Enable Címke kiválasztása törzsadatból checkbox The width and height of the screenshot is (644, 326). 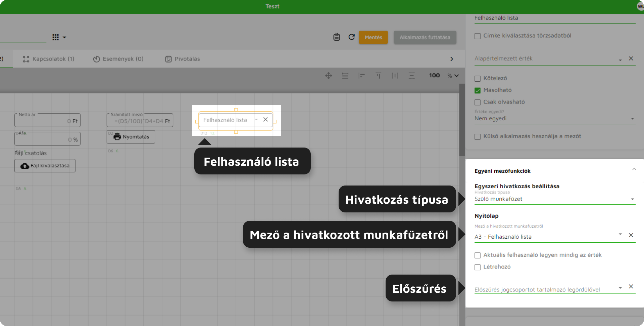pos(478,36)
